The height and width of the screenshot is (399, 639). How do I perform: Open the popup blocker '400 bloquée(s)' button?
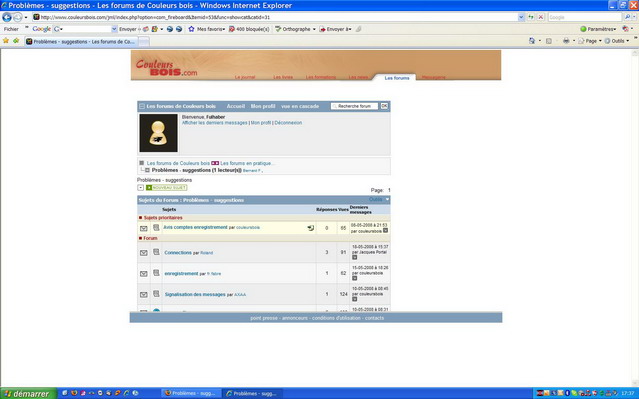pyautogui.click(x=249, y=29)
